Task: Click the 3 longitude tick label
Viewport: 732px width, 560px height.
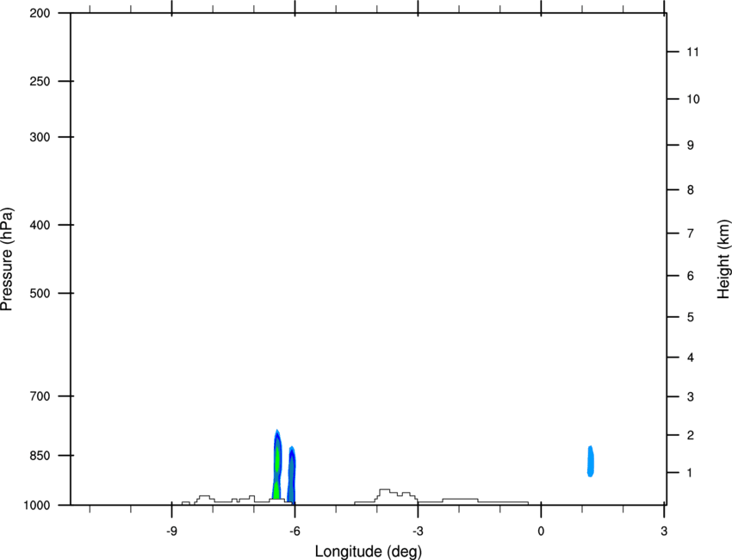Action: [x=664, y=532]
